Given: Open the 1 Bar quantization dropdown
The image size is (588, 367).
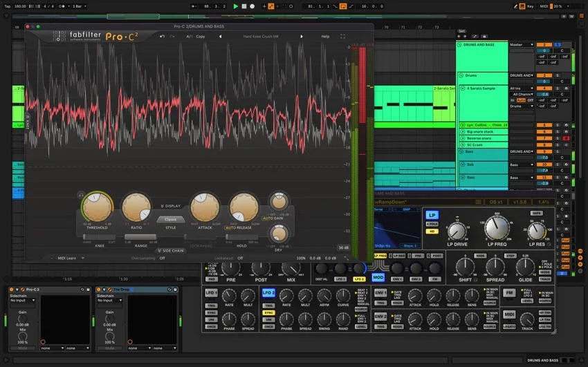Looking at the screenshot, I should [80, 6].
